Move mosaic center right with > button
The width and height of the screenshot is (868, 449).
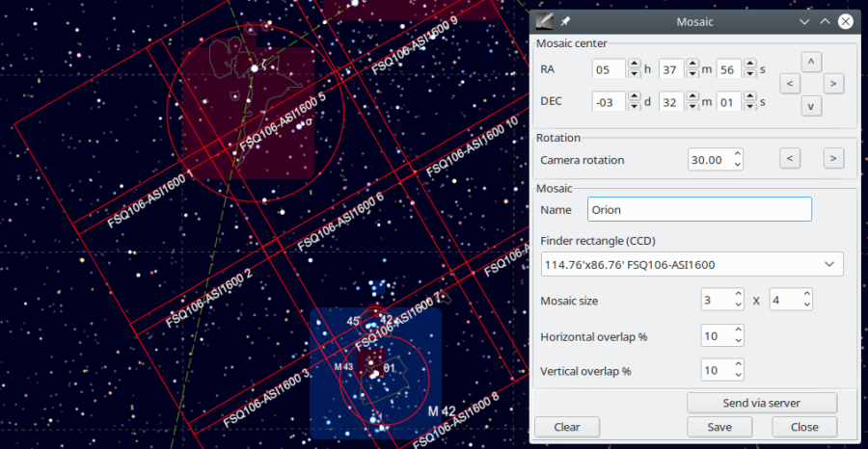pyautogui.click(x=833, y=84)
